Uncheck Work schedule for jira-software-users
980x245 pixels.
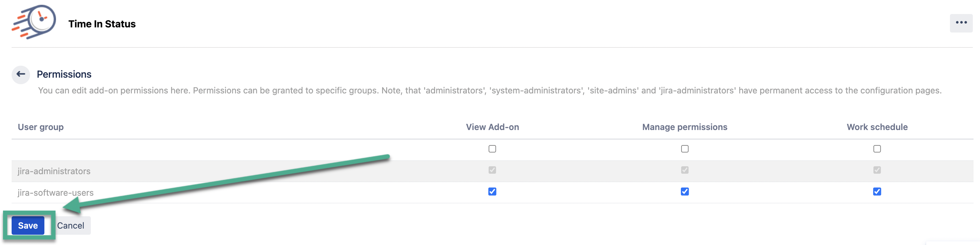[x=877, y=191]
